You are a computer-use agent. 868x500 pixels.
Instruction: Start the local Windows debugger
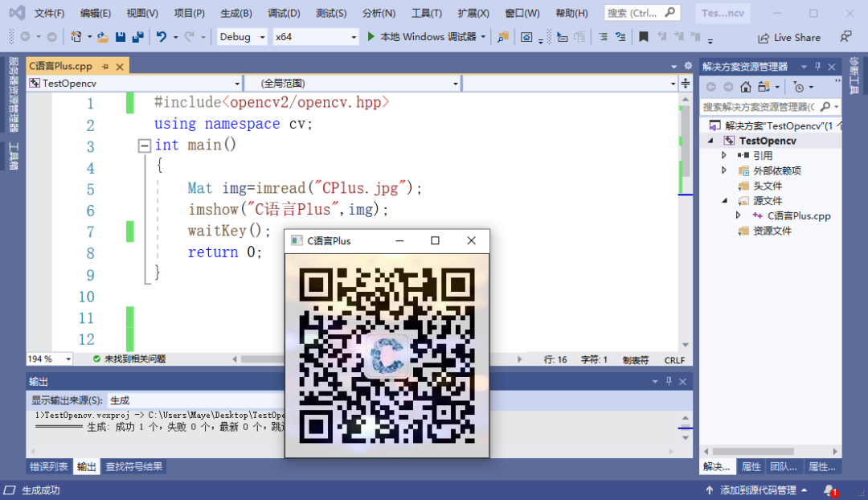tap(422, 37)
